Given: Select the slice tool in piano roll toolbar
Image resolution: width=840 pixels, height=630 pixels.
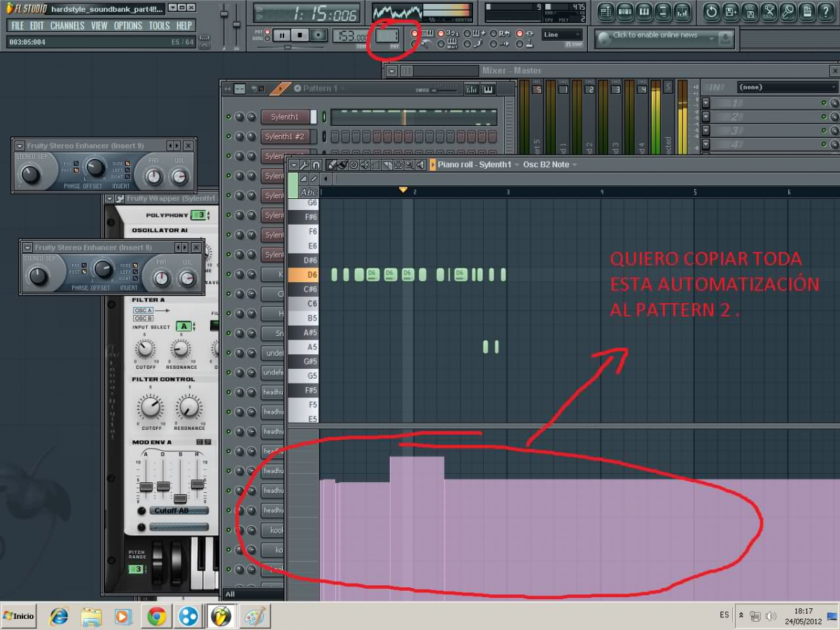Looking at the screenshot, I should pyautogui.click(x=387, y=164).
